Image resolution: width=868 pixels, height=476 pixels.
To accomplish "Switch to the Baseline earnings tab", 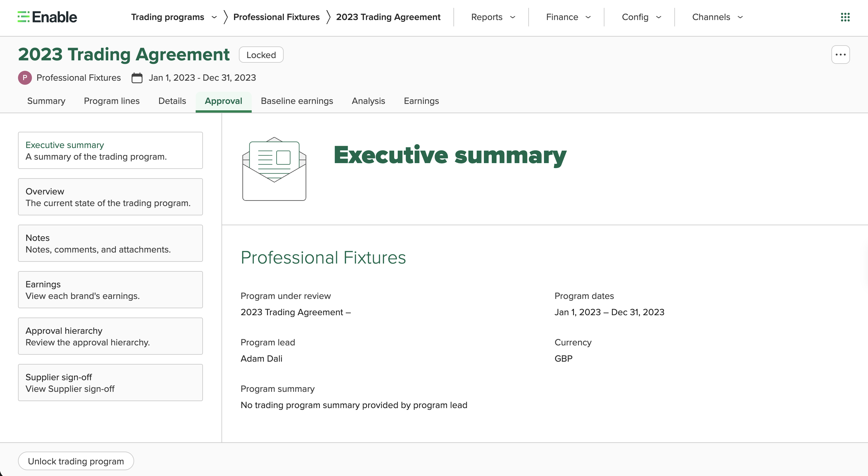I will click(x=297, y=101).
